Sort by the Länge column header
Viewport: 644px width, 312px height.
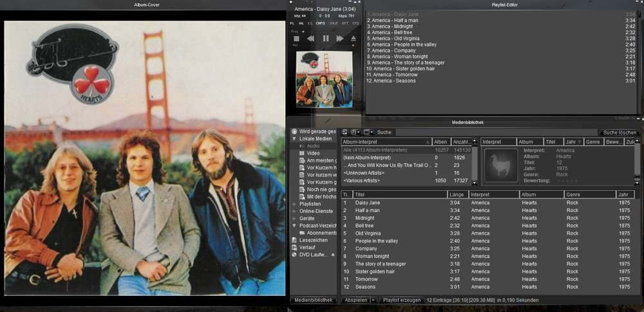click(457, 194)
